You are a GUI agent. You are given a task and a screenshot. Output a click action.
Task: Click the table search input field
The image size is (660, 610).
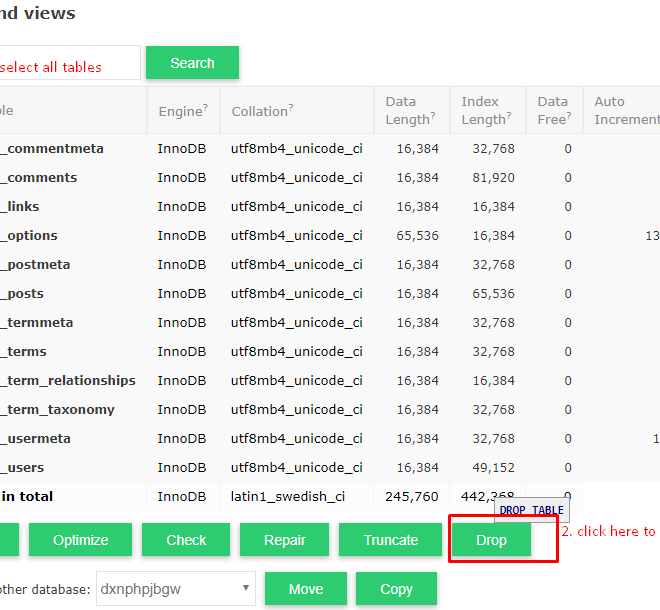(70, 63)
